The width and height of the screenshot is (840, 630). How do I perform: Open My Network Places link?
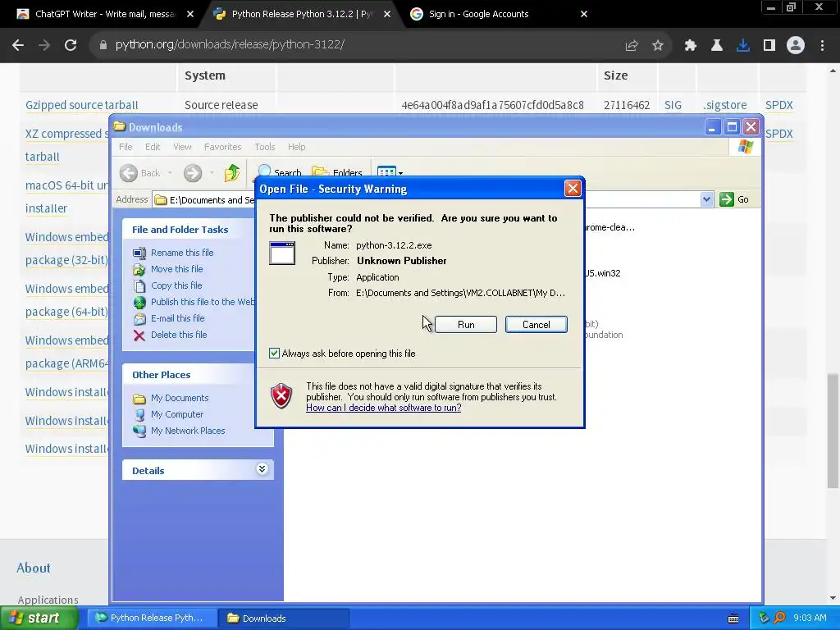(x=188, y=431)
